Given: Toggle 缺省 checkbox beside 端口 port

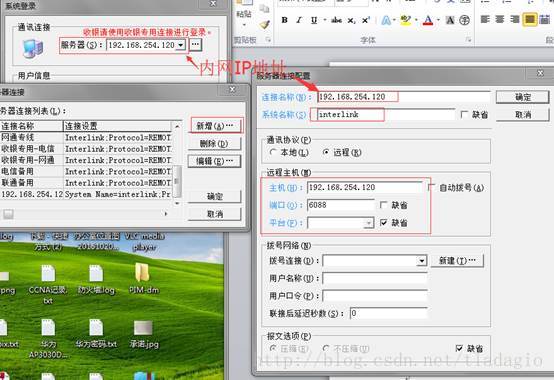Looking at the screenshot, I should tap(383, 205).
